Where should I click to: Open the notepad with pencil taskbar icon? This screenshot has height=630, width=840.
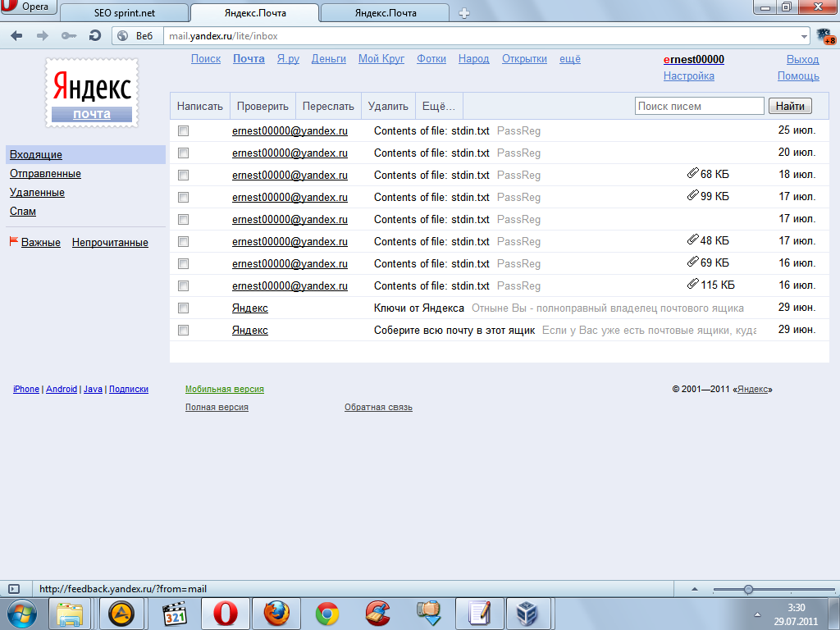coord(479,614)
